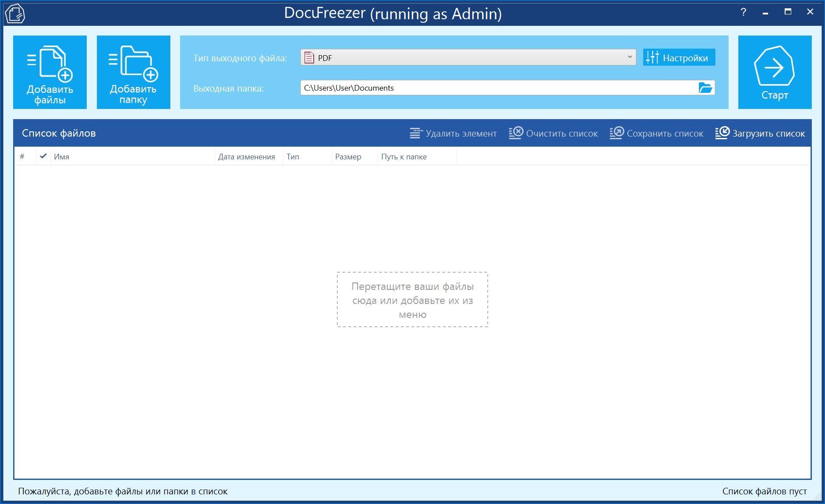Open the Настройки settings button
The height and width of the screenshot is (504, 825).
click(679, 57)
